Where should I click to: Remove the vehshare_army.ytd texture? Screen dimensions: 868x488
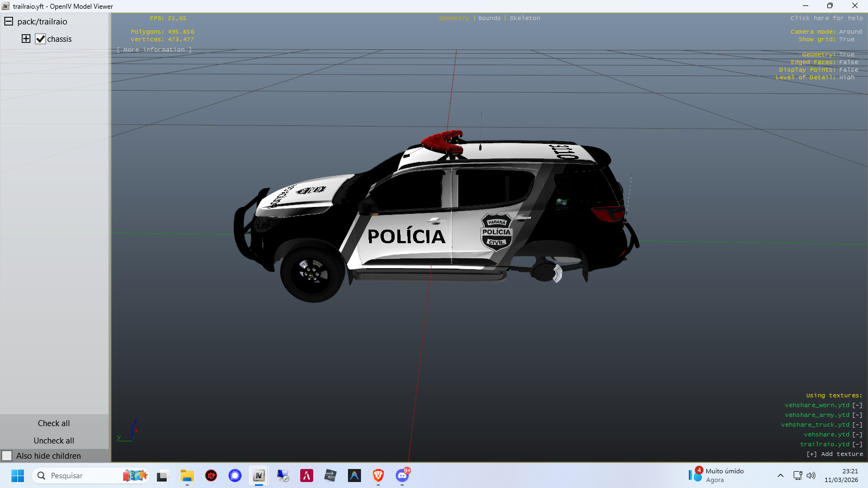[857, 415]
